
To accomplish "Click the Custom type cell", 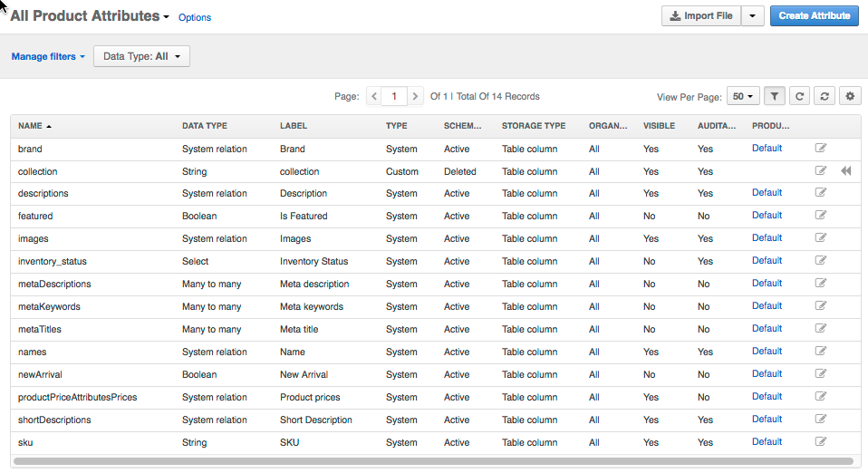I will 402,171.
